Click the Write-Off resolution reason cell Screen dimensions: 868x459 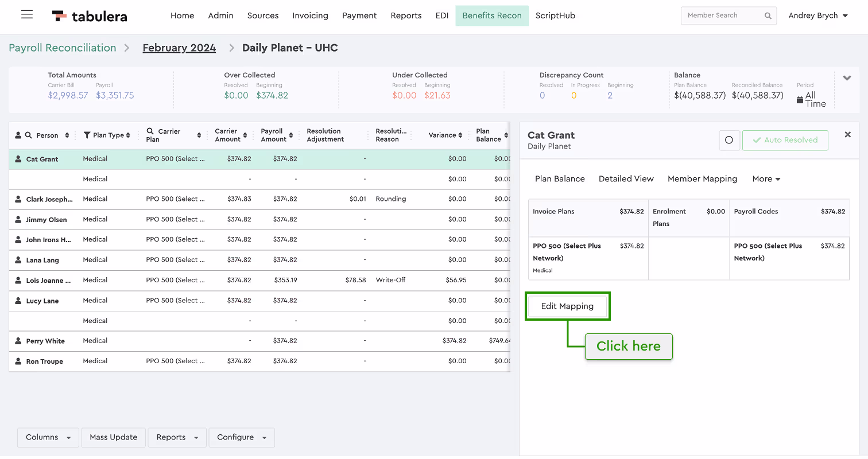pos(391,280)
